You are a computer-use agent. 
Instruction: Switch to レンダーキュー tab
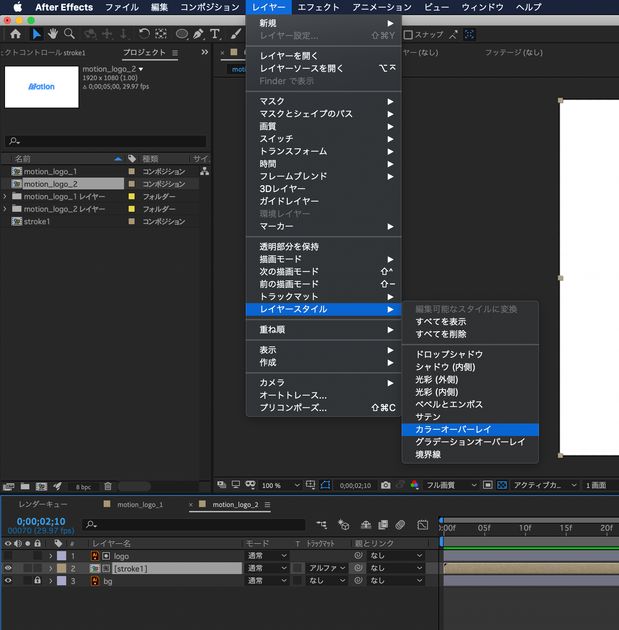point(43,505)
